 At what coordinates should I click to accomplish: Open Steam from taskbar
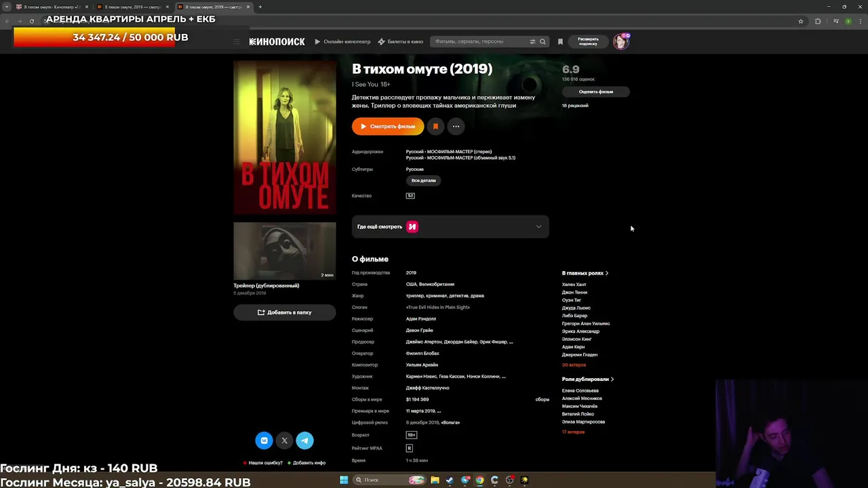coord(450,480)
